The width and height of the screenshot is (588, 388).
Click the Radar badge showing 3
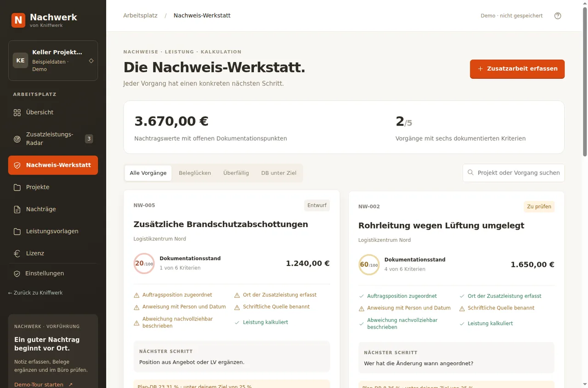pyautogui.click(x=89, y=138)
